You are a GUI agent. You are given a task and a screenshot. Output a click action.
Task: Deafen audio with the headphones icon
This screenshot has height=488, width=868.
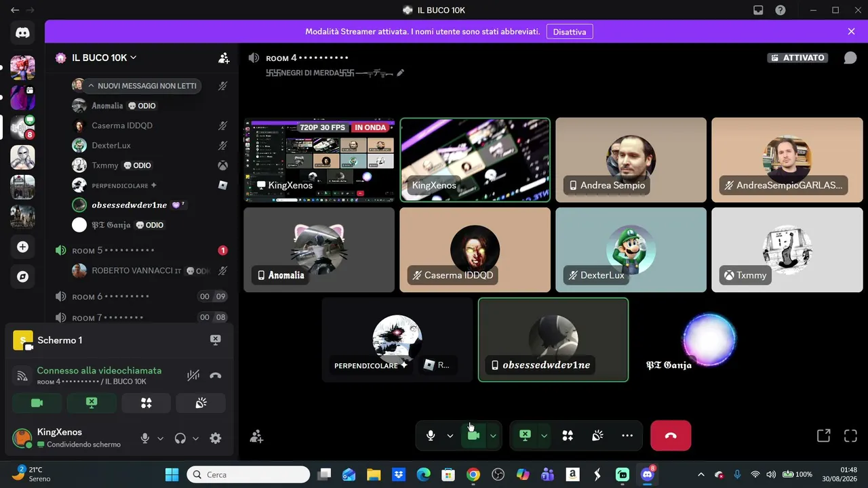pyautogui.click(x=180, y=439)
